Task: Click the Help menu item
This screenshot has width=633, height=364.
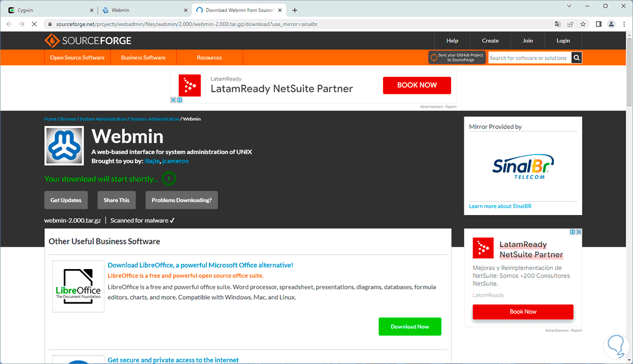Action: [452, 41]
